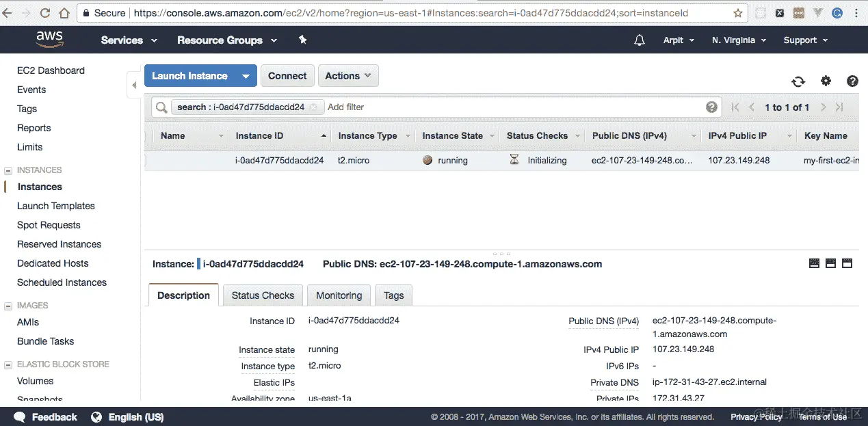
Task: Open Dedicated Hosts in sidebar
Action: (53, 263)
